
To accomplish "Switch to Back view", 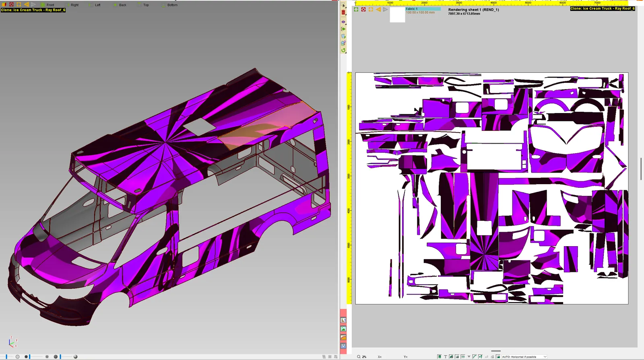I will (120, 5).
